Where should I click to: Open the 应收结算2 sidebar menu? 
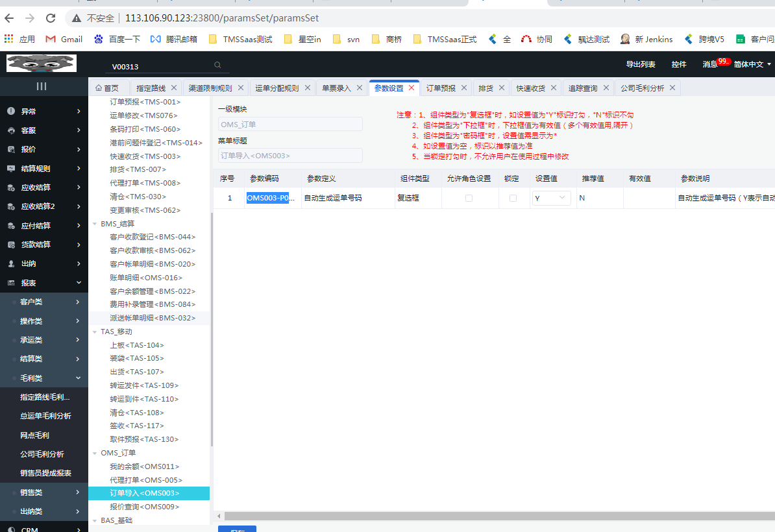click(x=44, y=206)
